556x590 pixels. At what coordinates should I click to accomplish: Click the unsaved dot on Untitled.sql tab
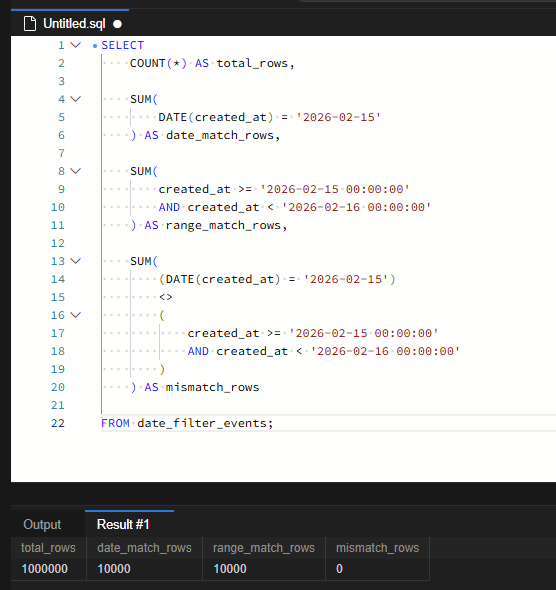(117, 24)
